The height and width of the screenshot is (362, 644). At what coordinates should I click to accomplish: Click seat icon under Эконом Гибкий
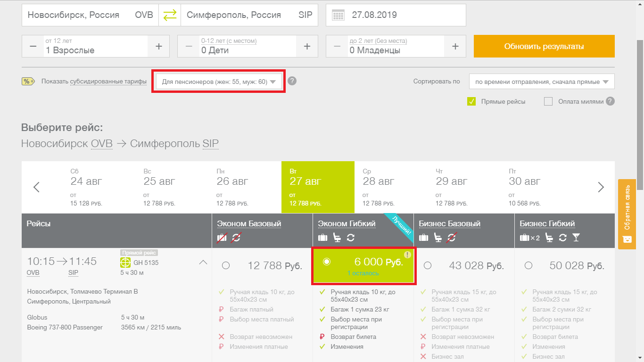coord(337,238)
